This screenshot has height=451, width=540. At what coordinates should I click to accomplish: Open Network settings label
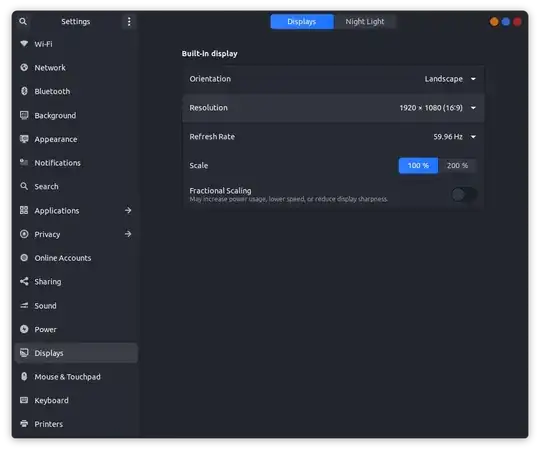[50, 68]
